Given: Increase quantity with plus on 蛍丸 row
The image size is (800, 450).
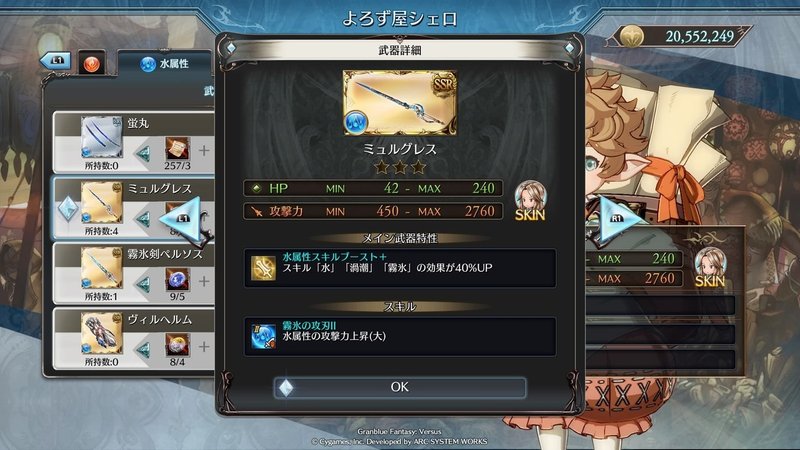Looking at the screenshot, I should 204,151.
